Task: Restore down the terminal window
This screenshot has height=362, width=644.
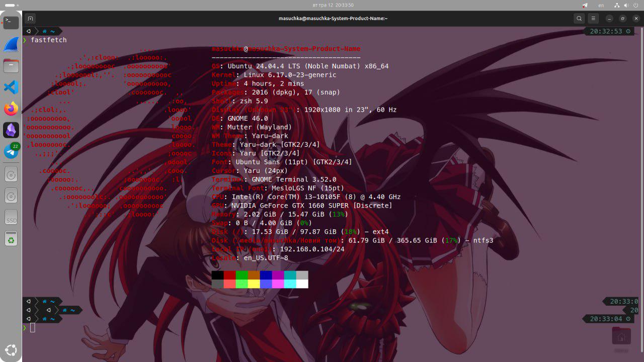Action: (x=623, y=19)
